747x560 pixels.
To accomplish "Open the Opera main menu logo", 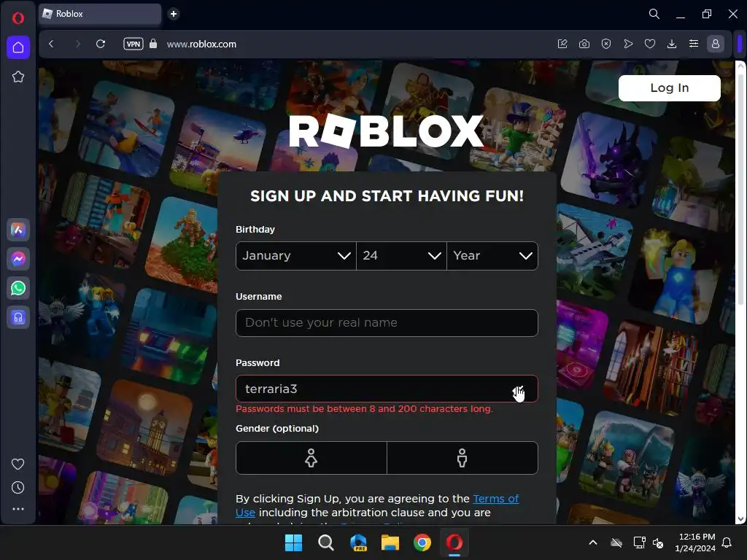I will [x=18, y=18].
